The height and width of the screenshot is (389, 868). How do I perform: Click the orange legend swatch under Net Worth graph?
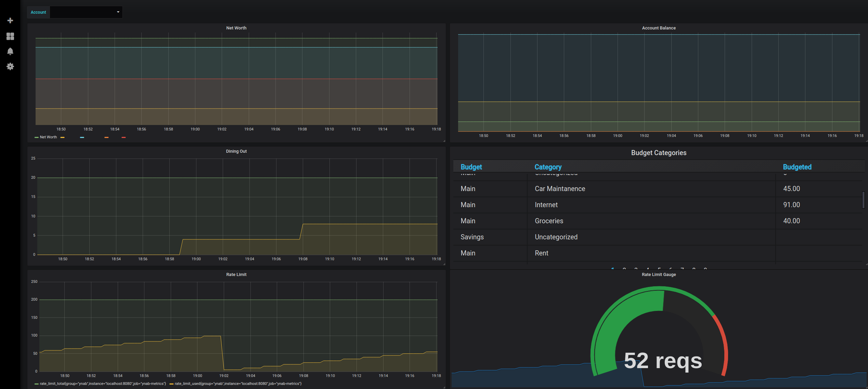(x=106, y=137)
